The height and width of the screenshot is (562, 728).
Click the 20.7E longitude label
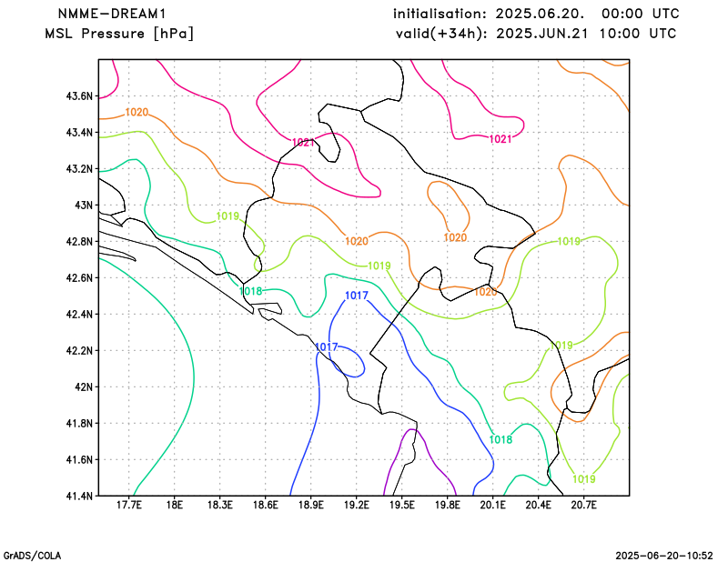pyautogui.click(x=584, y=505)
